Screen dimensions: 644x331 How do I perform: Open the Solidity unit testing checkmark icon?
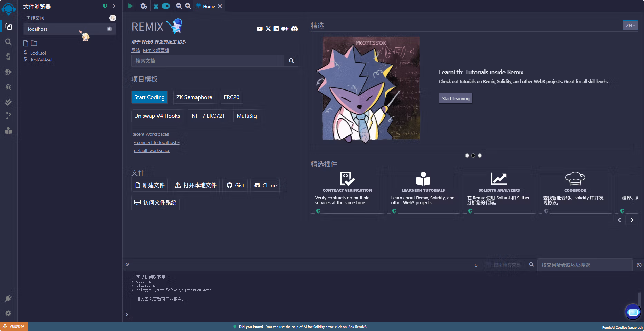pos(8,102)
